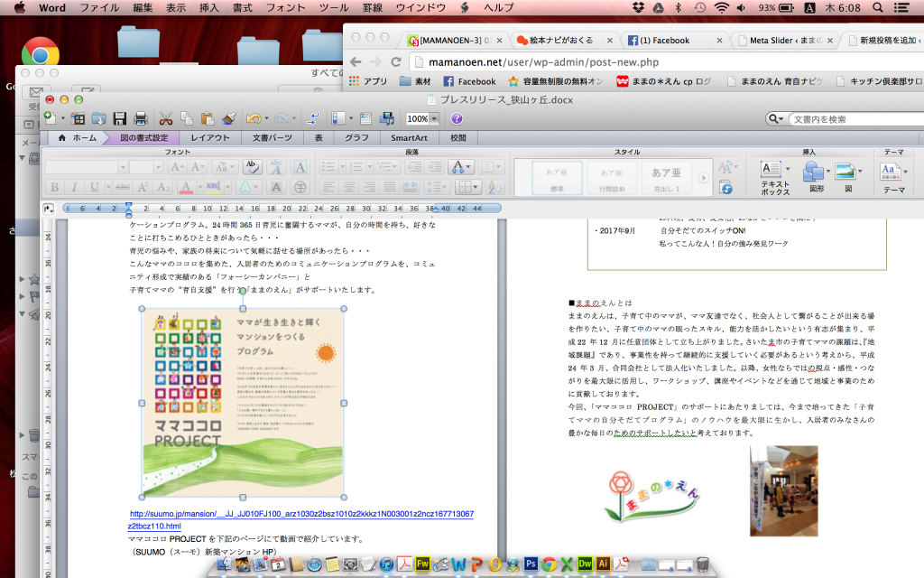Open Word Help with purple question icon
The height and width of the screenshot is (578, 924).
point(457,118)
